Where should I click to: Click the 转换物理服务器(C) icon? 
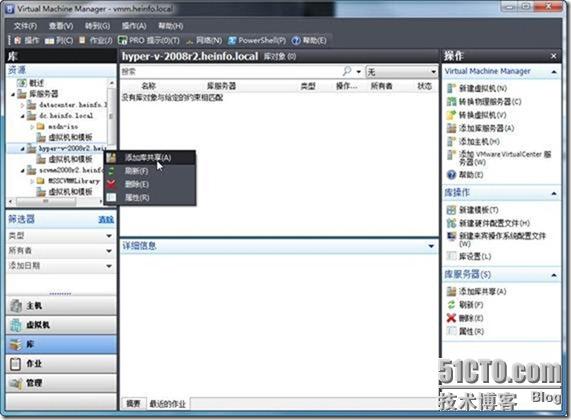[451, 101]
